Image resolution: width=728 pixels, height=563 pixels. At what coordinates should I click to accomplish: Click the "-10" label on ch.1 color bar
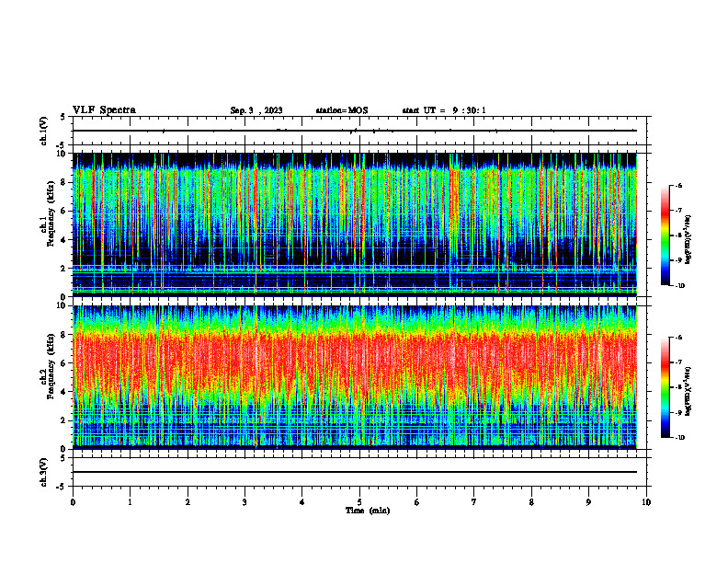[x=679, y=286]
